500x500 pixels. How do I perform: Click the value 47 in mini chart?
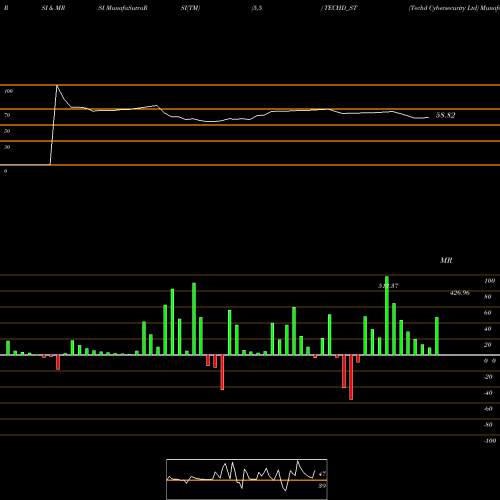[x=322, y=474]
